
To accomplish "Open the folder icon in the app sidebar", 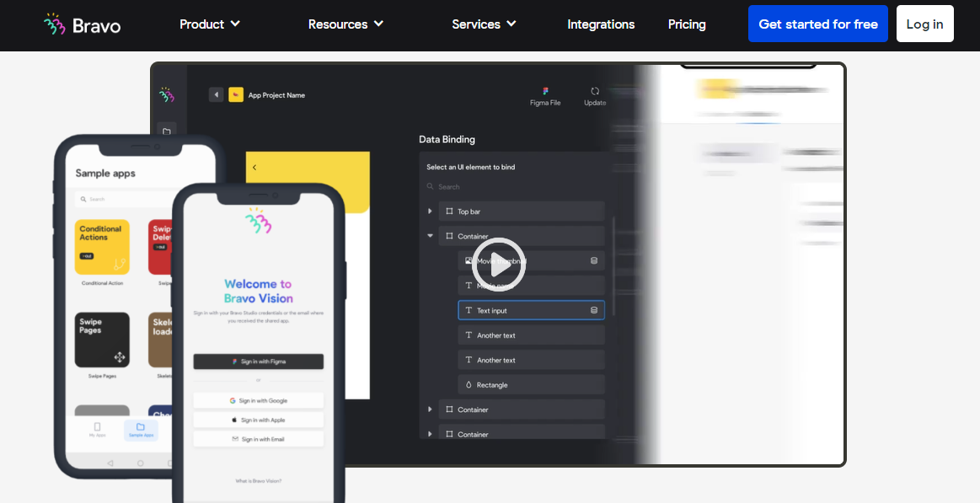I will click(x=167, y=130).
